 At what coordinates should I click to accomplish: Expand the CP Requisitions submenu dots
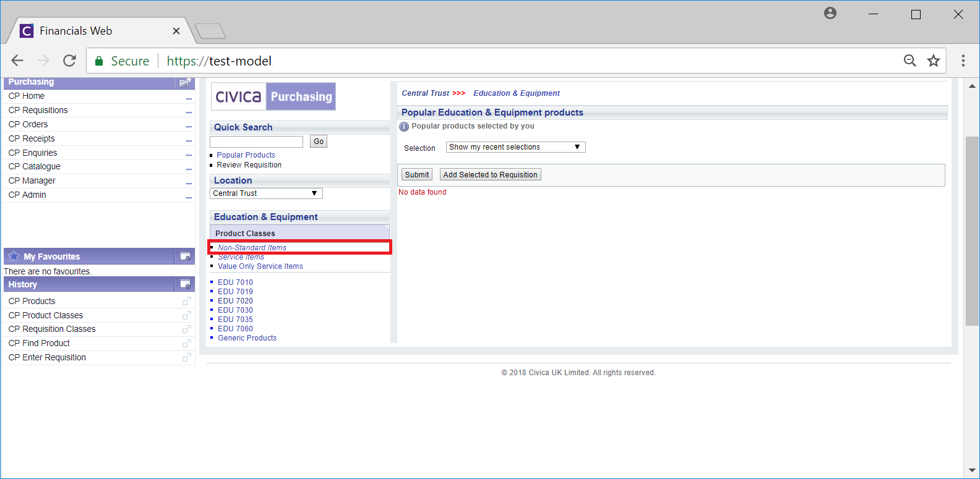click(x=189, y=112)
